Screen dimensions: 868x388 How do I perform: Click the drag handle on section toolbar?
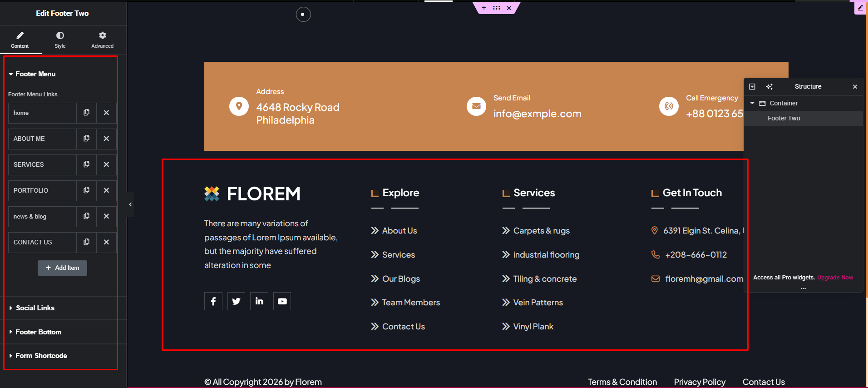pyautogui.click(x=496, y=8)
